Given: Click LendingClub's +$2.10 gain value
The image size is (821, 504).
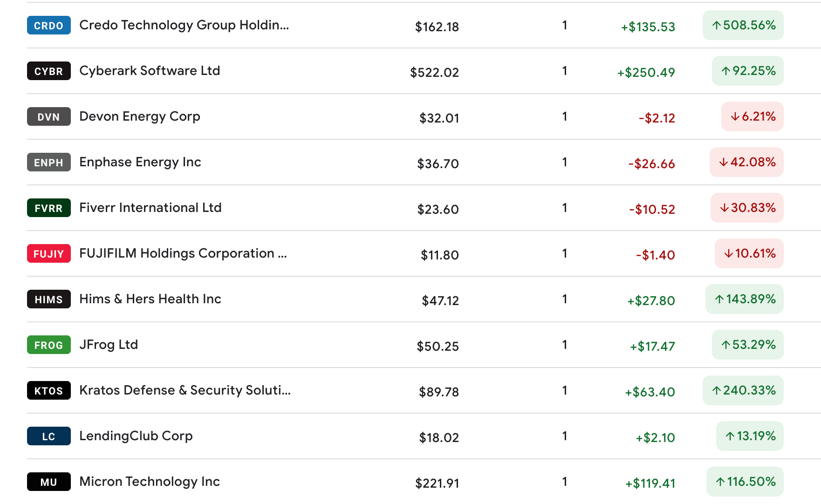Looking at the screenshot, I should 655,438.
